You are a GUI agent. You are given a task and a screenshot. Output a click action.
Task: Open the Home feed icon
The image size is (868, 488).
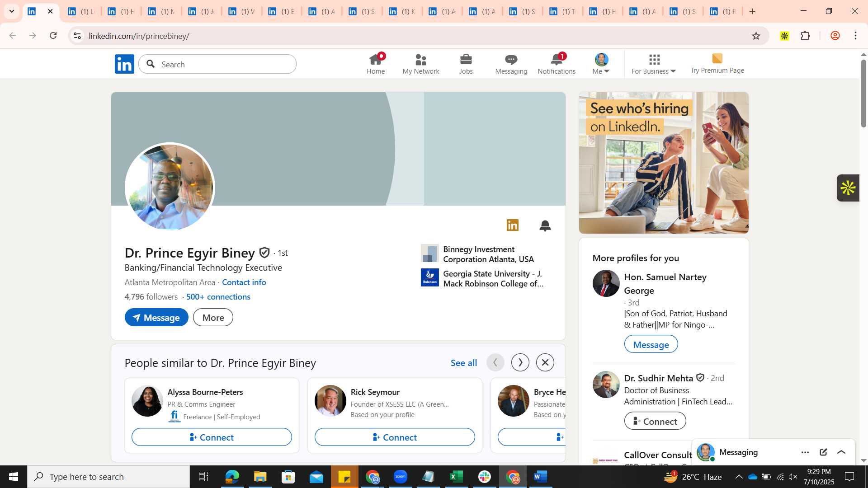(376, 64)
